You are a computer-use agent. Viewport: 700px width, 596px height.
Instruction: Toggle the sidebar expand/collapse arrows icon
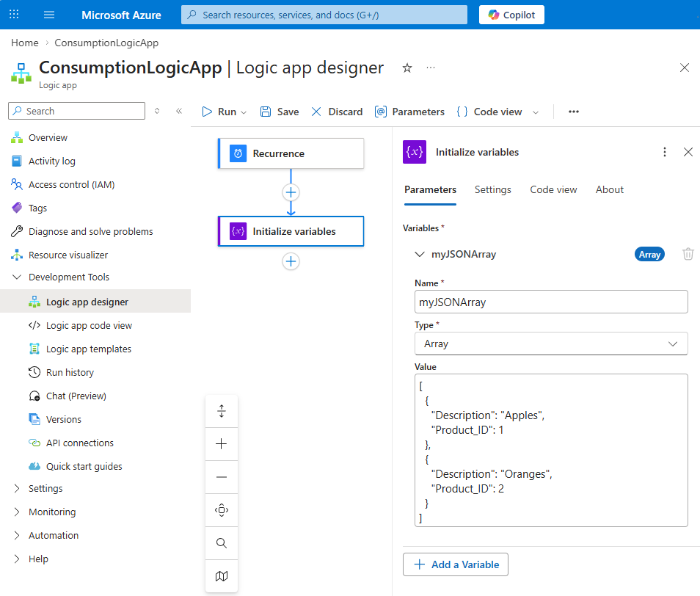pos(157,111)
